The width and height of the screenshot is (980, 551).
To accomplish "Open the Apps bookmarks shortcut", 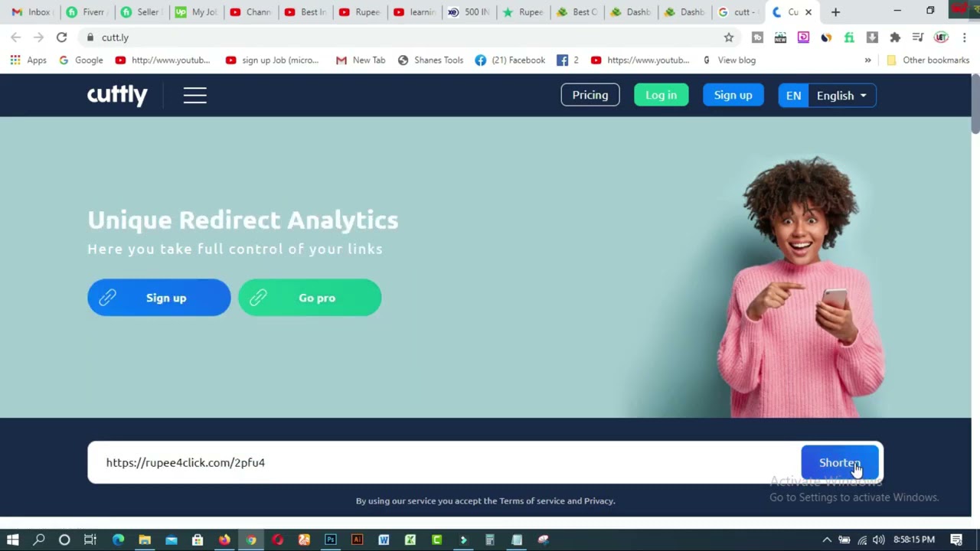I will 28,60.
